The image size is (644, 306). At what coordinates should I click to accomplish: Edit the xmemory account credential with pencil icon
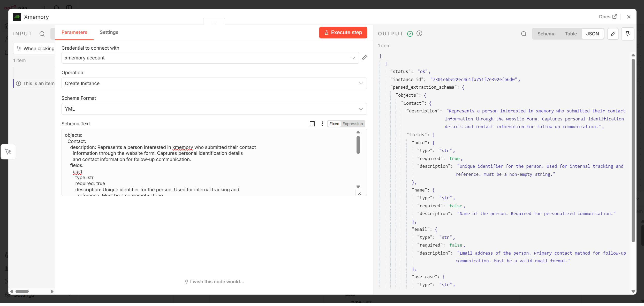point(364,58)
